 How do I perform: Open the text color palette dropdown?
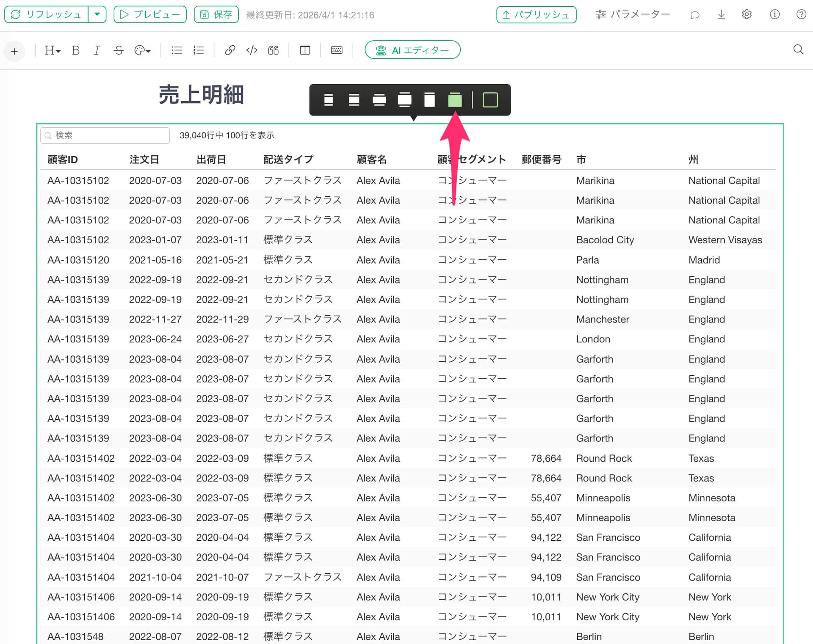[142, 50]
